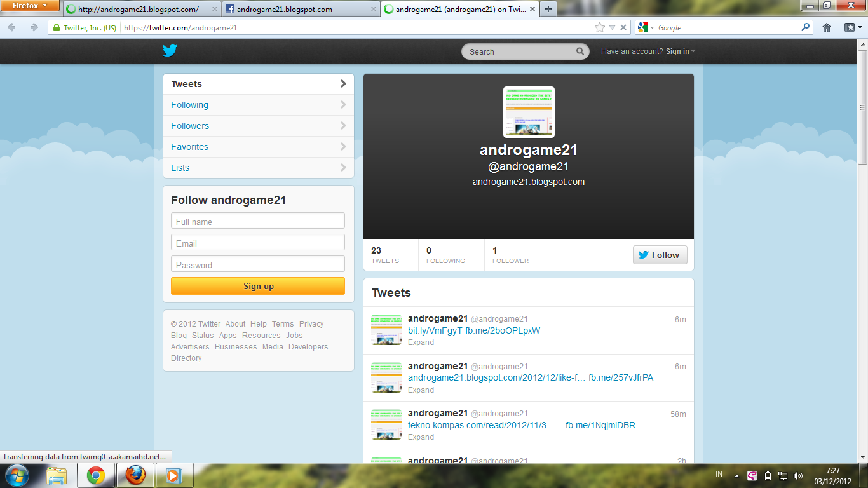Open the Privacy footer link

(311, 324)
